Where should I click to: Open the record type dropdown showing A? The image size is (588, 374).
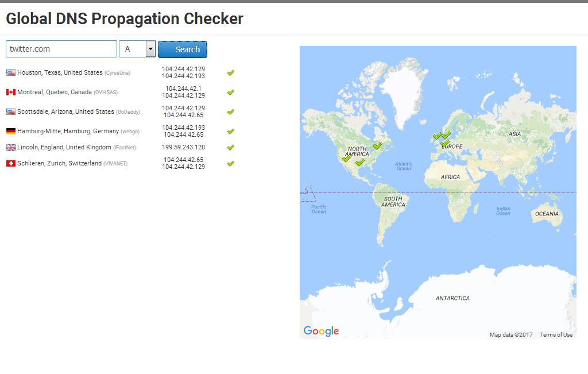137,49
